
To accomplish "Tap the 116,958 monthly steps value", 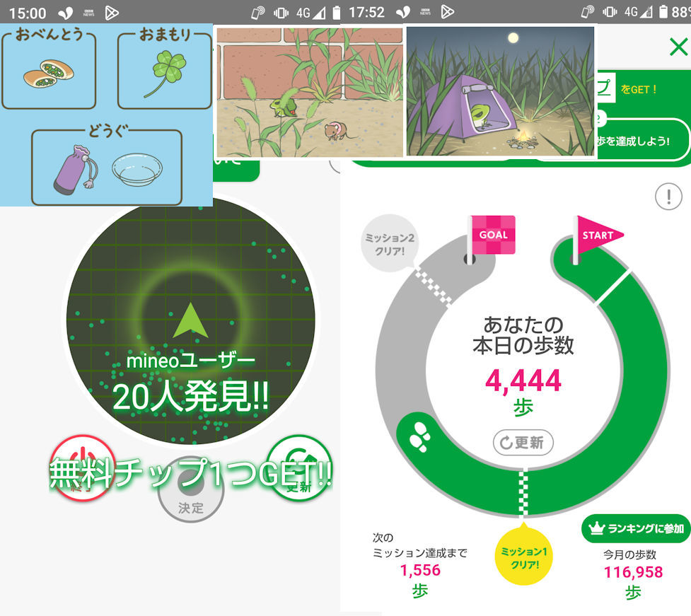I will [633, 572].
